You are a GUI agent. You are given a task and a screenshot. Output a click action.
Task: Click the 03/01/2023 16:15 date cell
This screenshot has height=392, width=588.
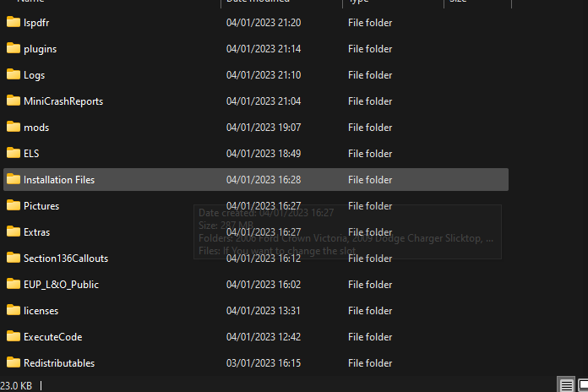[264, 363]
